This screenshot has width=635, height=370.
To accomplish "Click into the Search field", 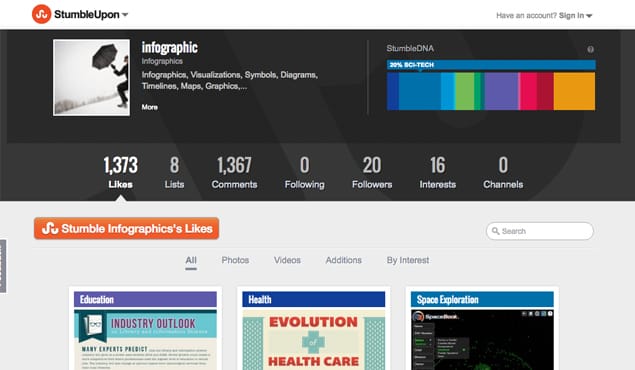I will click(540, 231).
